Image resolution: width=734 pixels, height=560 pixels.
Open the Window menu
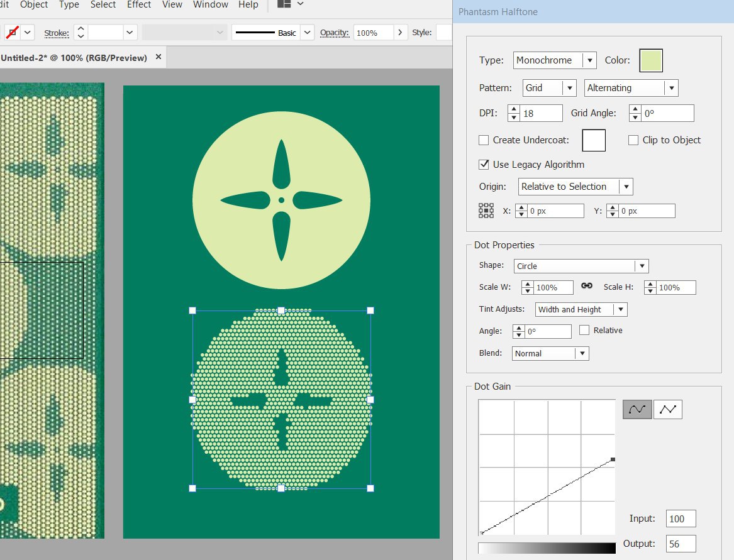coord(211,4)
